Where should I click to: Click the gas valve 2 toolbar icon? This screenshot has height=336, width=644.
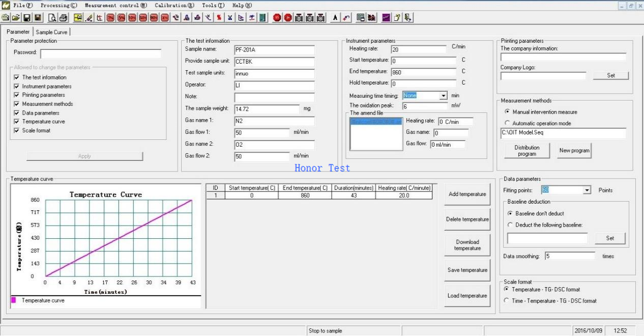pyautogui.click(x=310, y=18)
